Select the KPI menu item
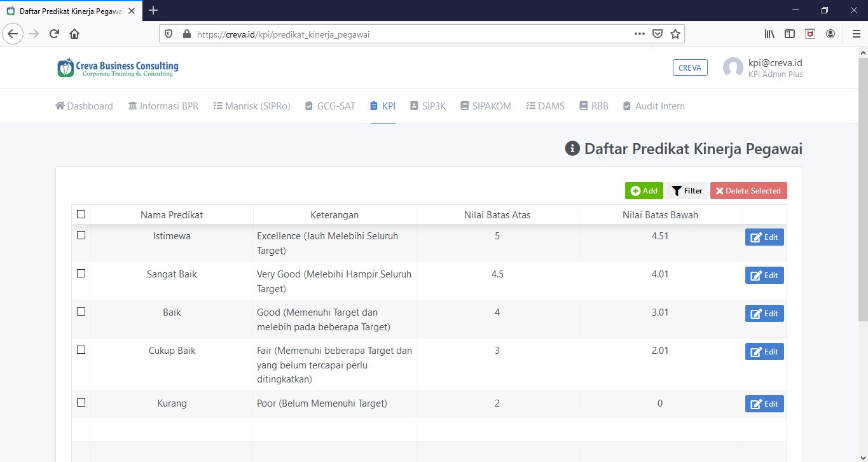868x462 pixels. pyautogui.click(x=383, y=106)
